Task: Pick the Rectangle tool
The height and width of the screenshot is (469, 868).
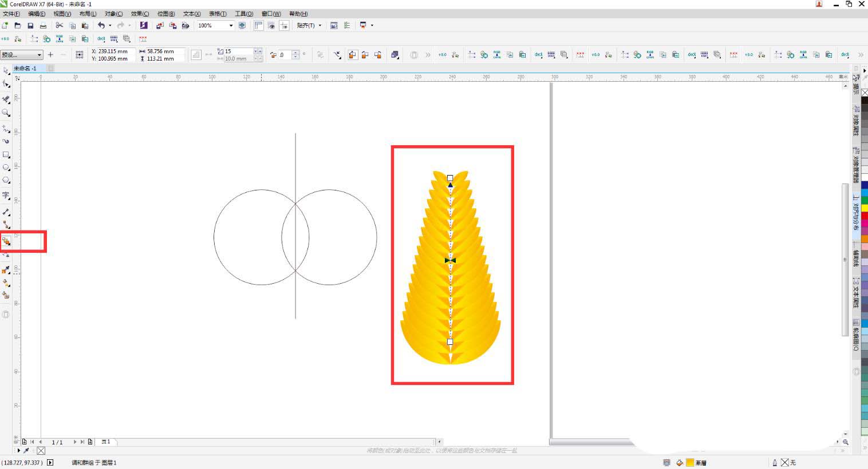Action: pos(6,154)
